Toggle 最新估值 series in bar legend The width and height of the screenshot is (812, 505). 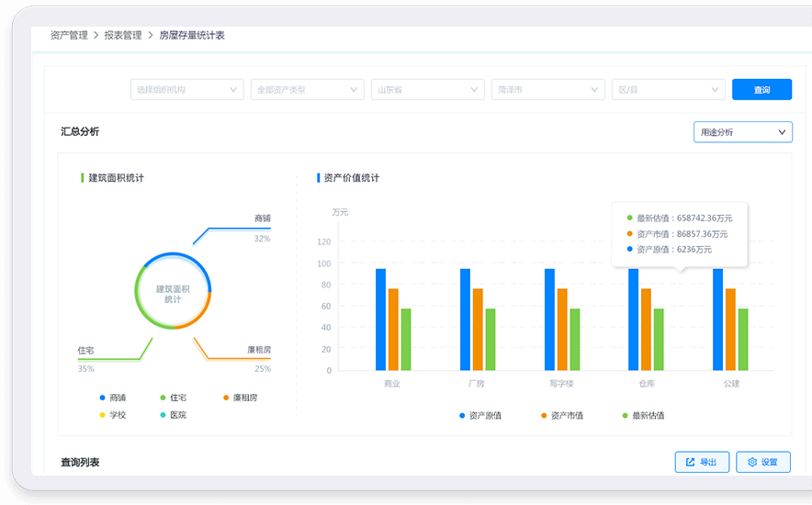coord(642,416)
